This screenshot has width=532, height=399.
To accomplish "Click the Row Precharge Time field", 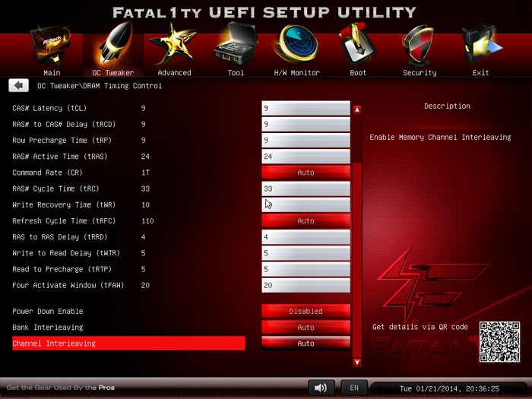I will (x=306, y=140).
